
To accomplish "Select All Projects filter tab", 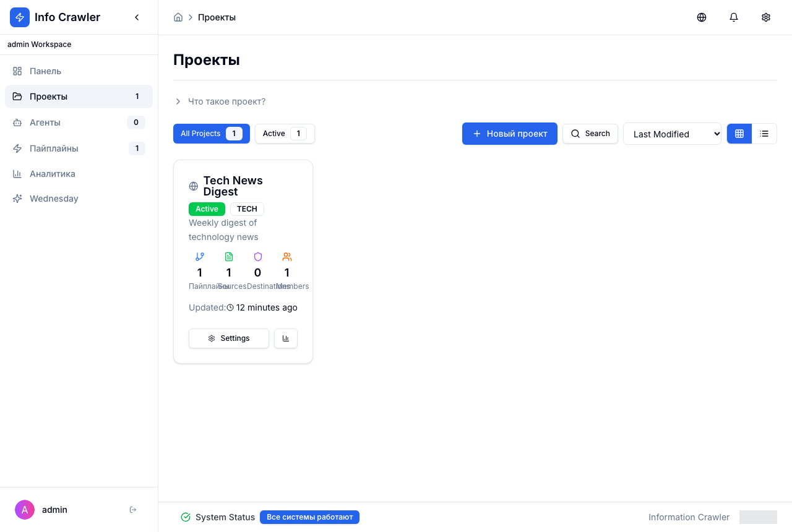I will tap(212, 134).
